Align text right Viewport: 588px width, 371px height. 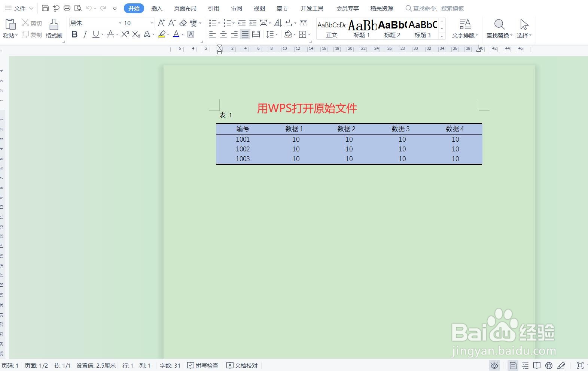click(x=234, y=34)
